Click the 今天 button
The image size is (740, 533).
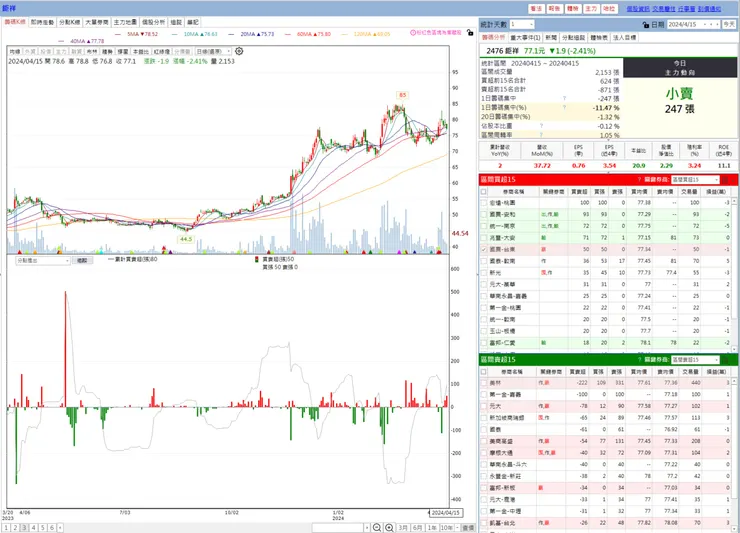click(729, 25)
